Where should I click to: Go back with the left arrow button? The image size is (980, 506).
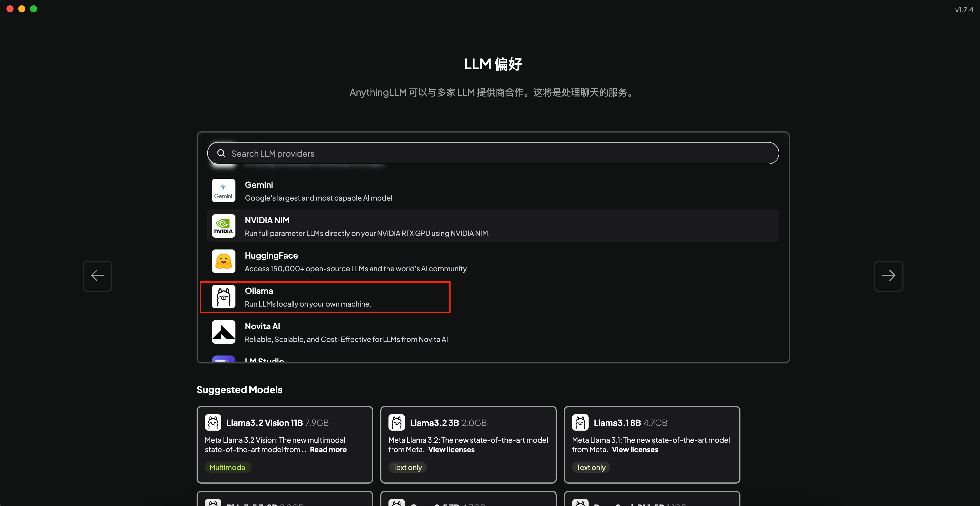point(98,276)
